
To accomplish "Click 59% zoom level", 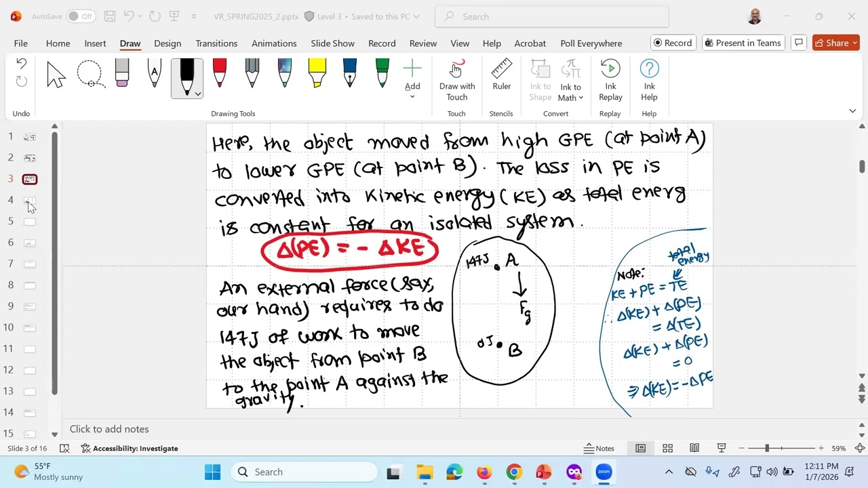I will (x=839, y=449).
